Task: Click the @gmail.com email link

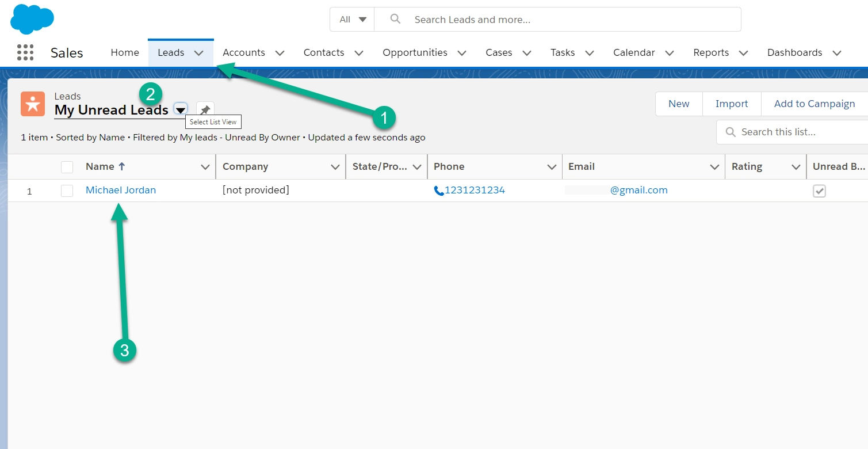Action: [x=638, y=190]
